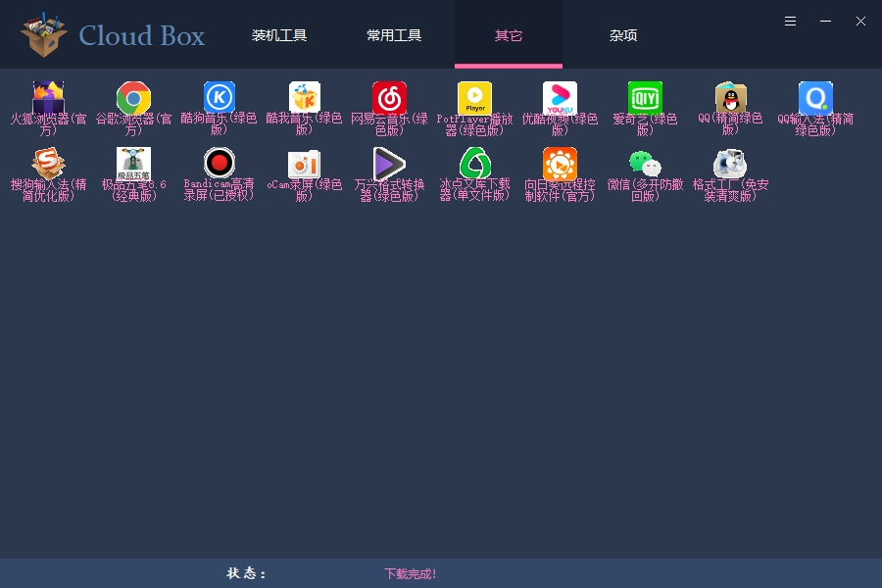Click the iQIYI (爱奇艺) icon

tap(645, 98)
